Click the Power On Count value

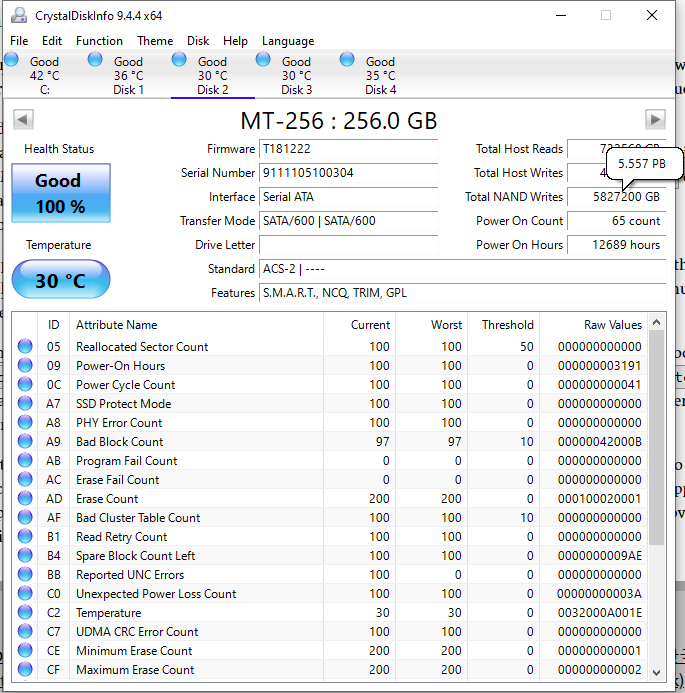click(x=616, y=221)
